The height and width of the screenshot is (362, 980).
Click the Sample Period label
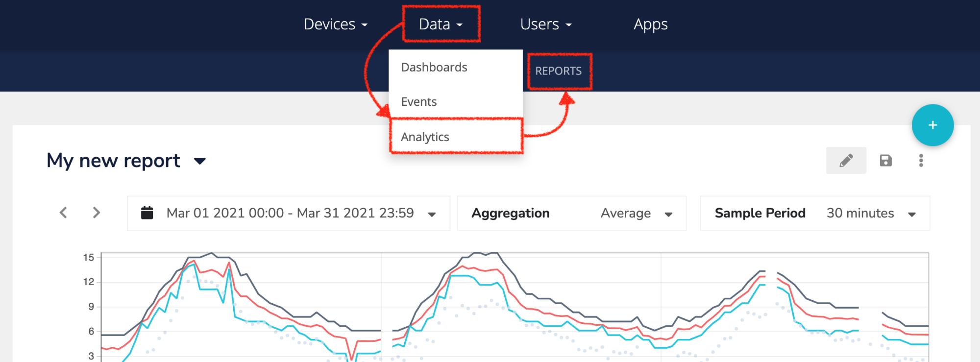(760, 213)
